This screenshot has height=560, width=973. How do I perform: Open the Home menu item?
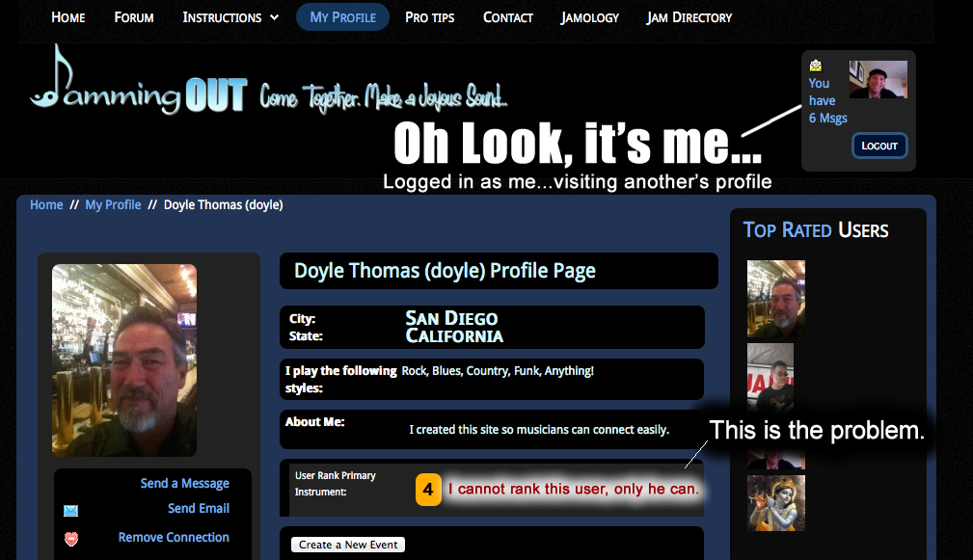coord(68,17)
